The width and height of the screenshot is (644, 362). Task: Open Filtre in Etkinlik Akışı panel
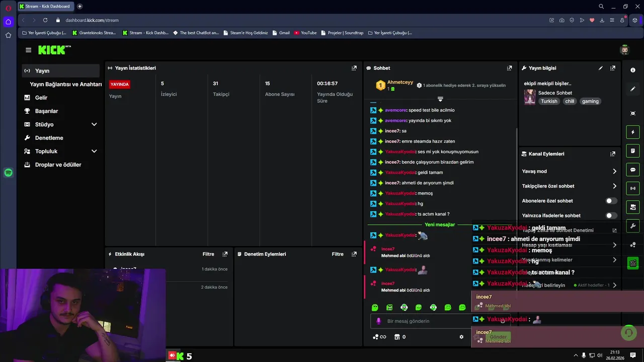tap(208, 254)
